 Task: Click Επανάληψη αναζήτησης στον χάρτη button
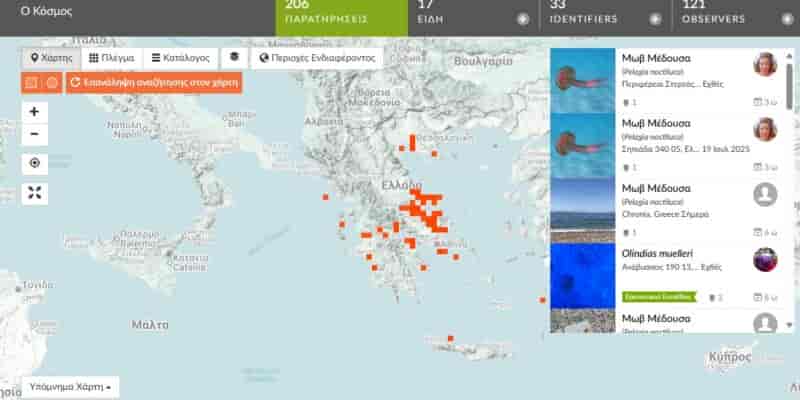[x=154, y=82]
